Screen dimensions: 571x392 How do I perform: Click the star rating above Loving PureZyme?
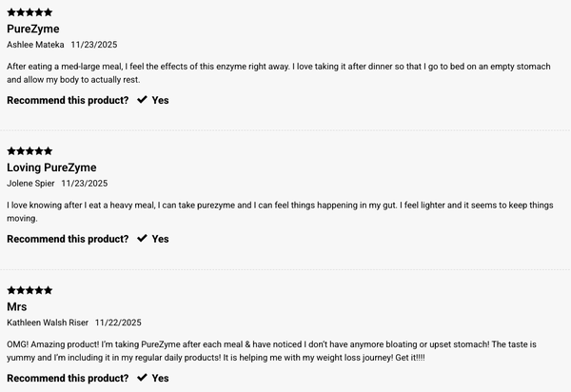pos(30,151)
